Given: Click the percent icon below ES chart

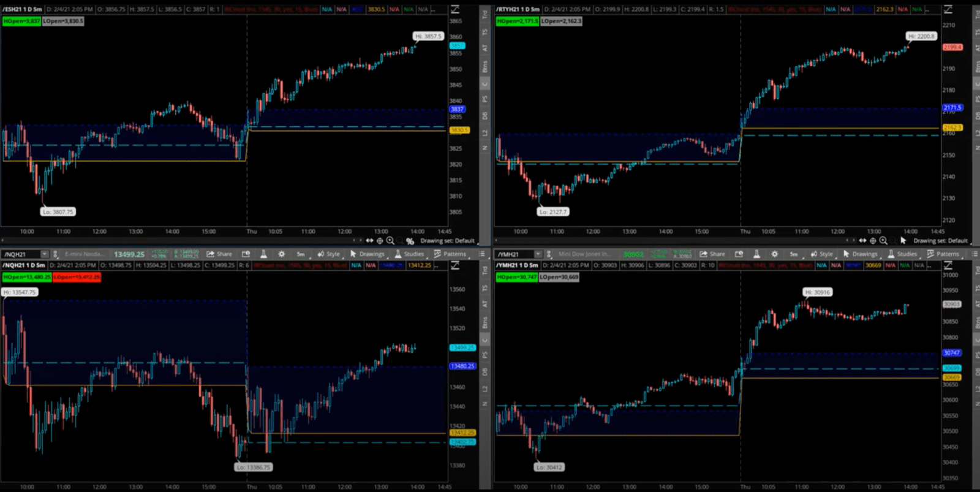Looking at the screenshot, I should (410, 241).
